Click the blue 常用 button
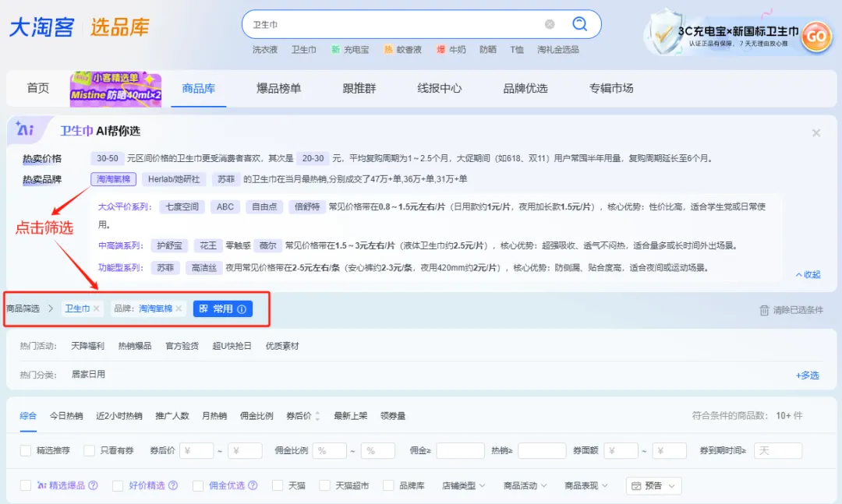This screenshot has height=504, width=842. (x=222, y=309)
